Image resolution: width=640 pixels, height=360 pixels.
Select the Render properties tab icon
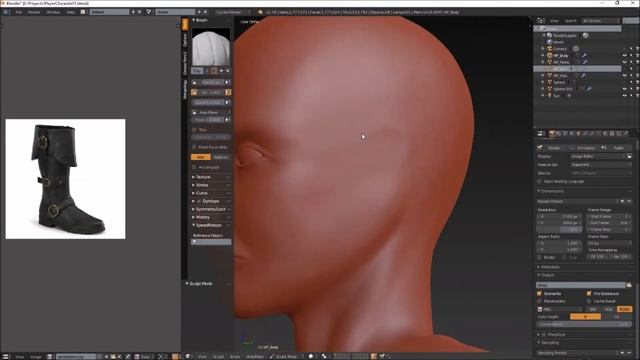point(552,133)
